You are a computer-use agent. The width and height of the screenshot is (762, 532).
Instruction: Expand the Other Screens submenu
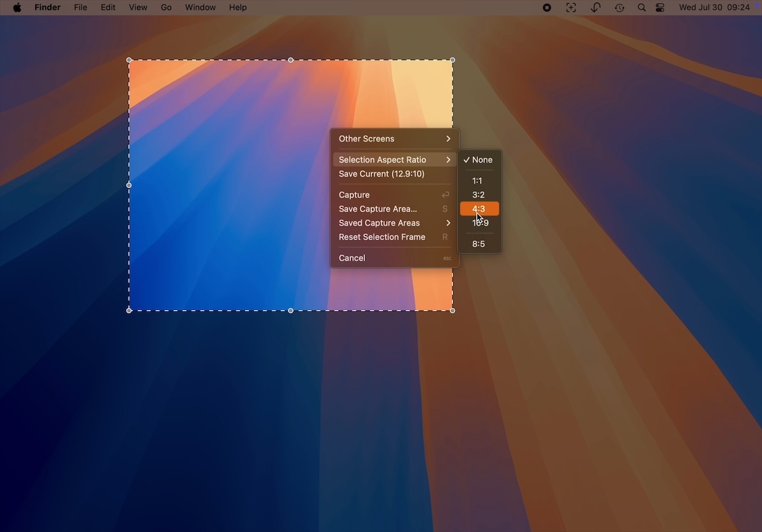[x=394, y=139]
